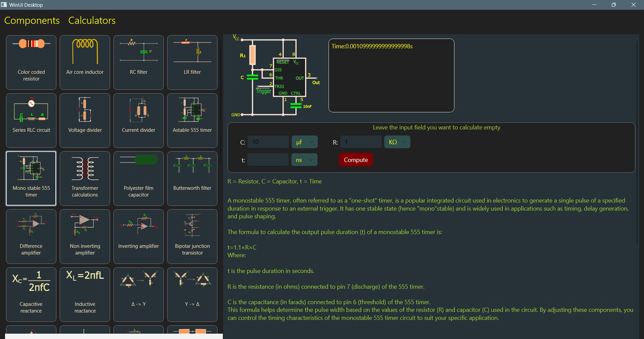Open the Air core inductor calculator
The height and width of the screenshot is (339, 644).
pos(85,62)
